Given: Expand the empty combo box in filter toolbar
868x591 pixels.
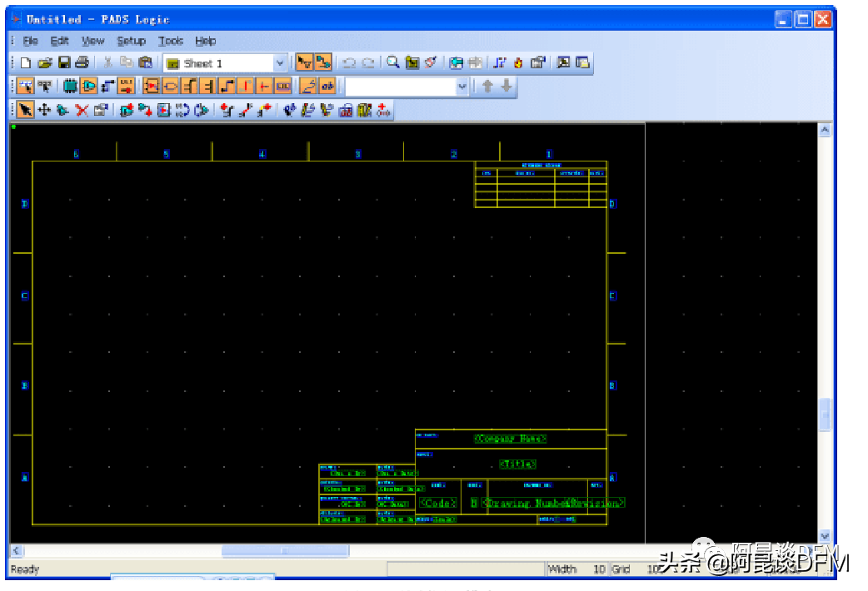Looking at the screenshot, I should (462, 87).
